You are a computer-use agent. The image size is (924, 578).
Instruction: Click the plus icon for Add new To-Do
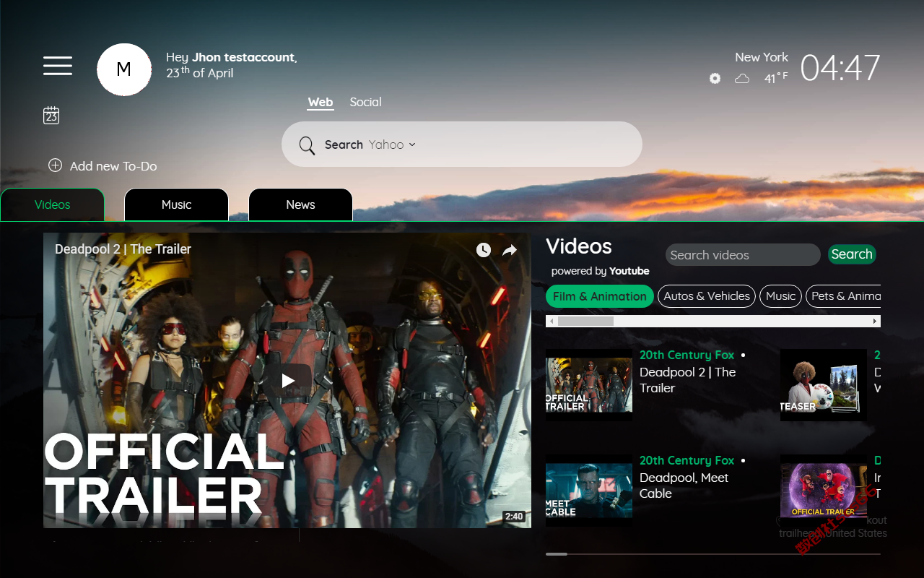pyautogui.click(x=55, y=165)
